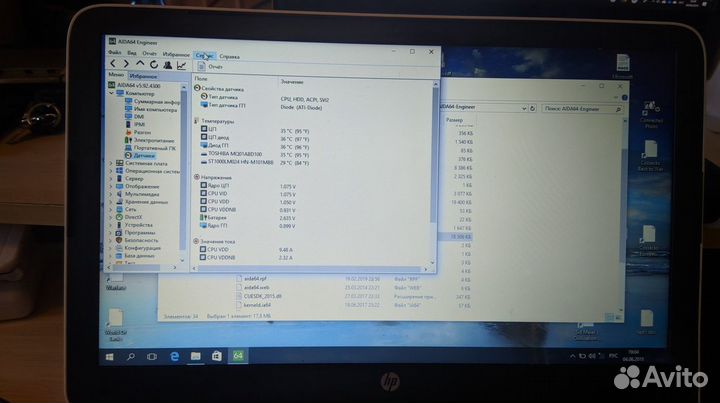720x403 pixels.
Task: Expand the Операционная система tree node
Action: coord(111,171)
